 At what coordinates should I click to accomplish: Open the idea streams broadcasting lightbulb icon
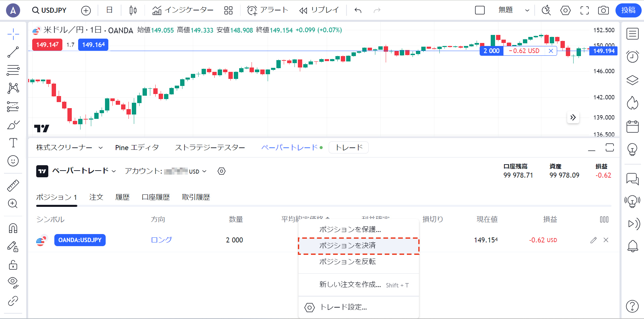633,202
